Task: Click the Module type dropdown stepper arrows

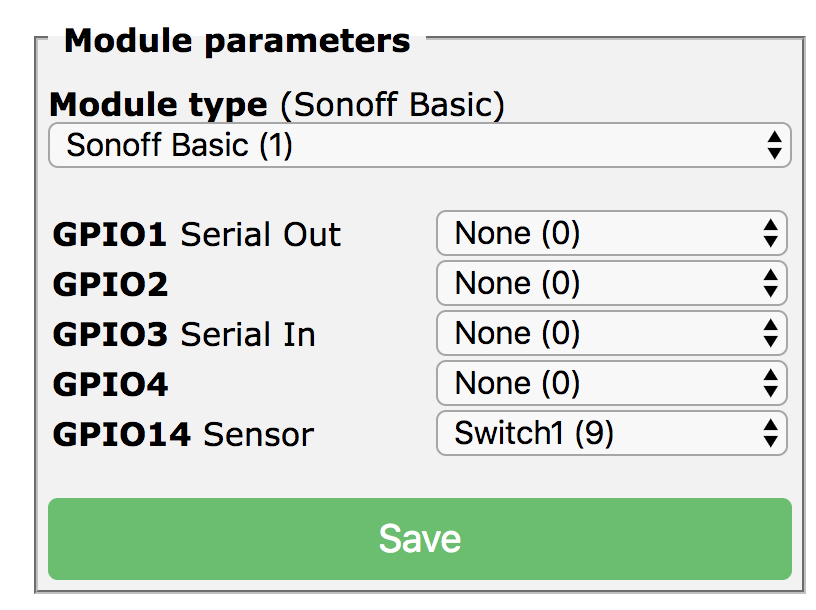Action: coord(775,145)
